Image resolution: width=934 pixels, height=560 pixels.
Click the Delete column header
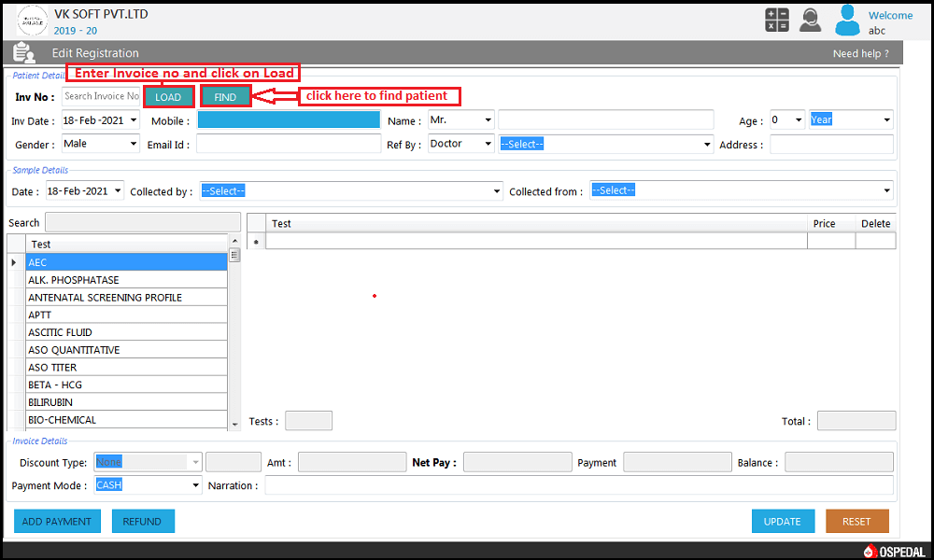click(876, 223)
